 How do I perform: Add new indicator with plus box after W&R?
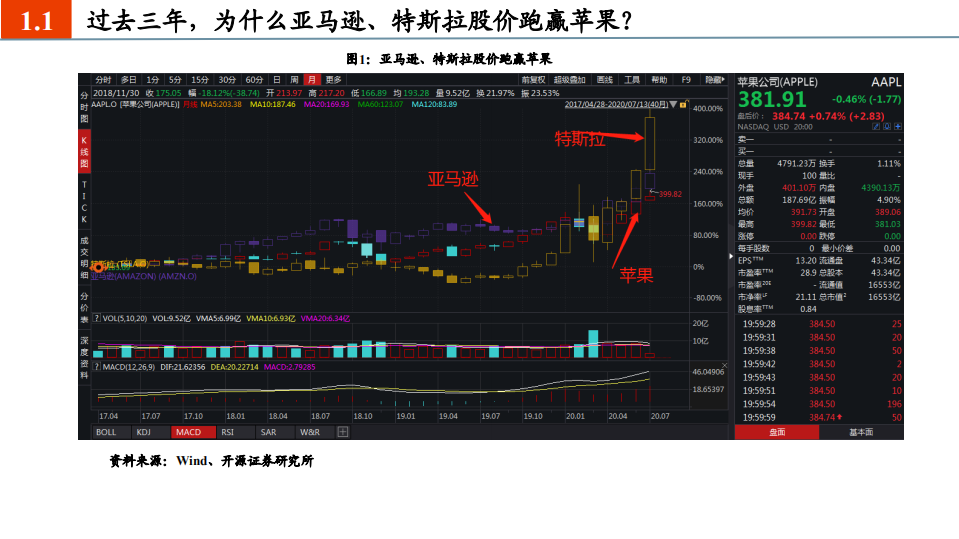343,432
